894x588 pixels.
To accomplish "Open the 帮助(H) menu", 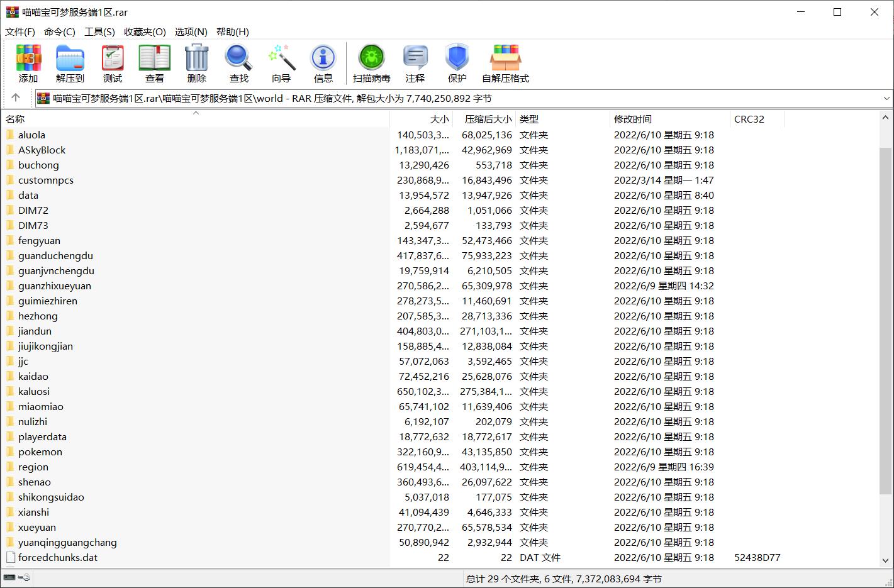I will 232,31.
